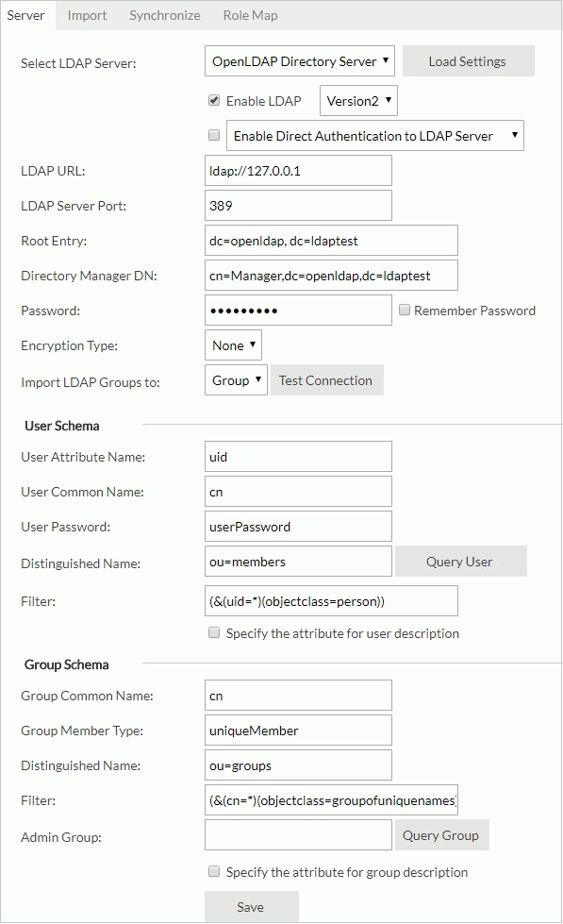Image resolution: width=563 pixels, height=924 pixels.
Task: Select the Role Map tab
Action: click(249, 15)
